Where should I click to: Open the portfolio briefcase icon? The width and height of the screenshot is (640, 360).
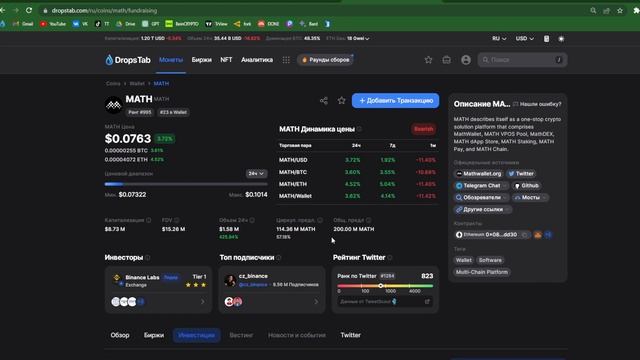pyautogui.click(x=447, y=60)
